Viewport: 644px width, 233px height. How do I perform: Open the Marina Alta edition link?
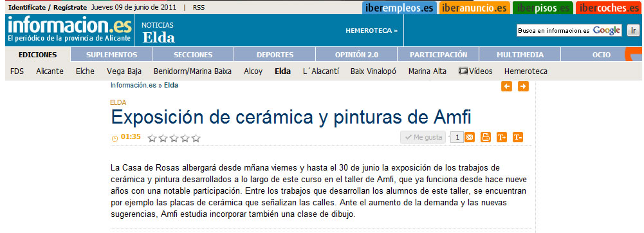(x=427, y=71)
